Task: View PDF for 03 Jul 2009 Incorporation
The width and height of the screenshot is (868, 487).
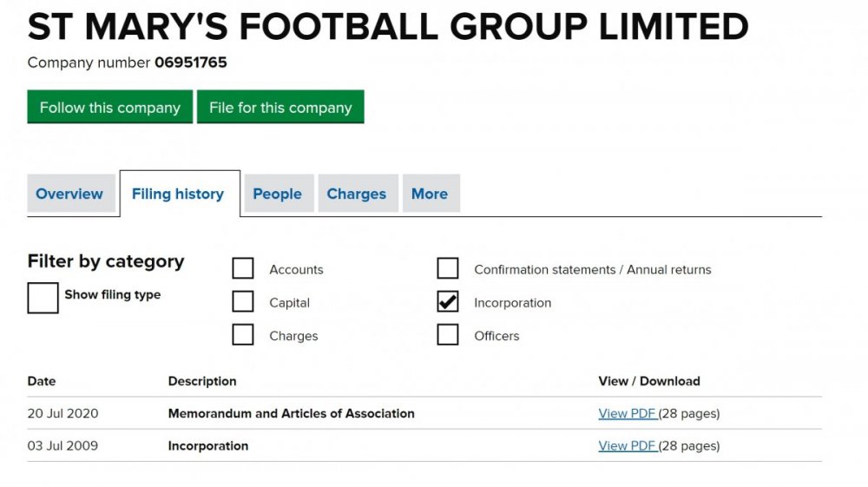Action: point(628,446)
